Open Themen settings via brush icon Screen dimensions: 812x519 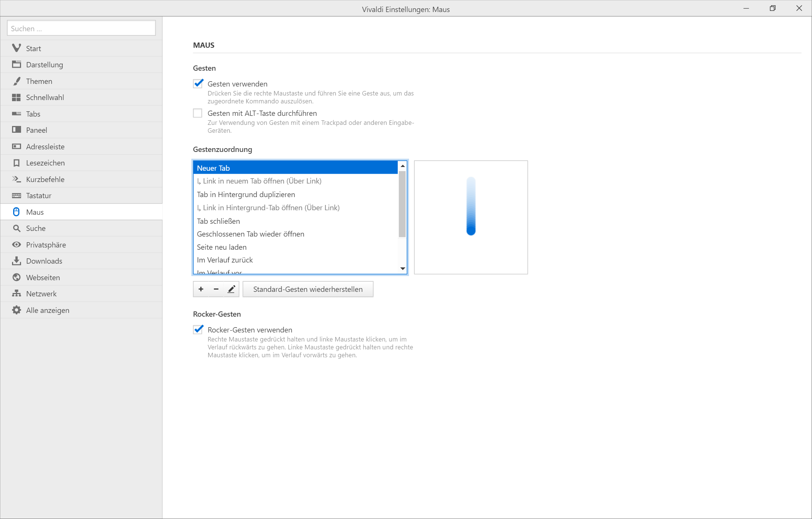pos(17,81)
